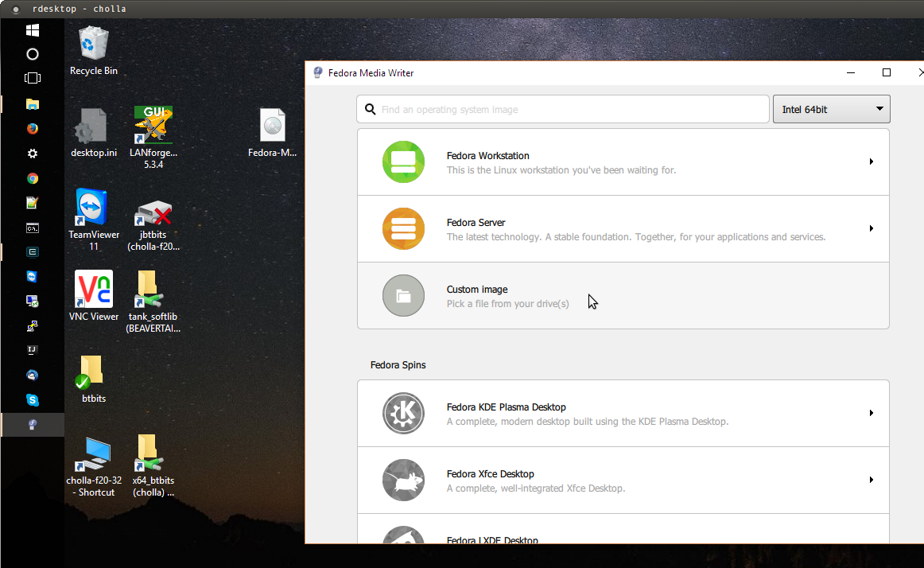Choose Custom image option
Screen dimensions: 924x568
(x=623, y=295)
